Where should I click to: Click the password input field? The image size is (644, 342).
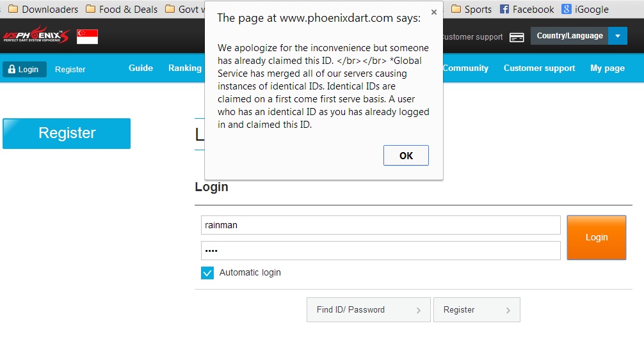pyautogui.click(x=380, y=251)
